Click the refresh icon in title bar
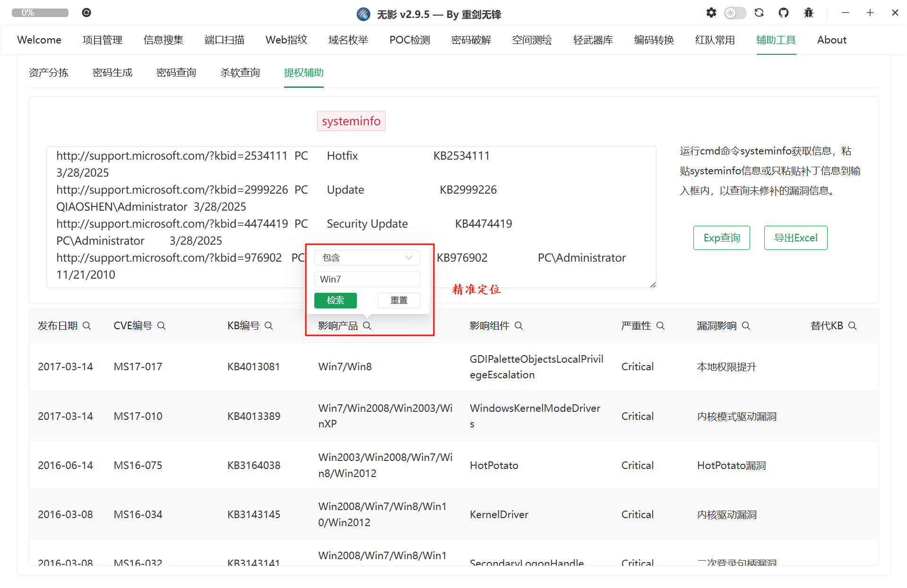The width and height of the screenshot is (907, 588). (759, 13)
